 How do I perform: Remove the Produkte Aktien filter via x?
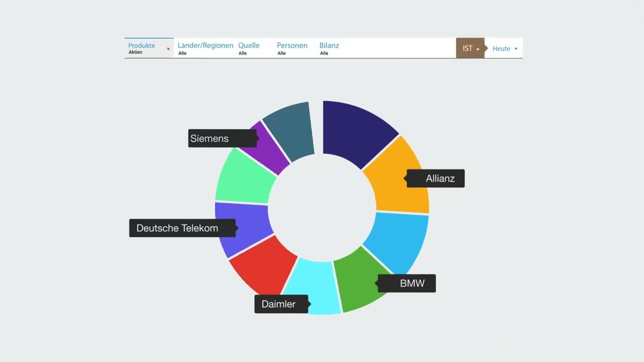pyautogui.click(x=168, y=49)
